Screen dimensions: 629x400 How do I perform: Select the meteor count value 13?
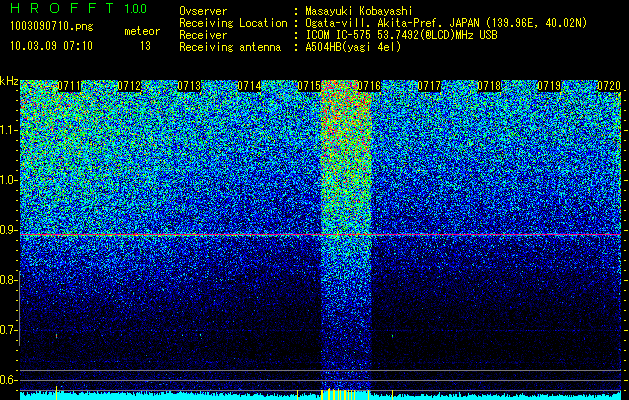click(145, 46)
